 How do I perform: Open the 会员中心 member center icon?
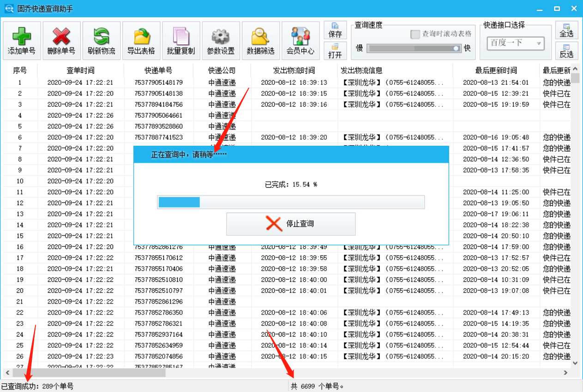point(301,41)
